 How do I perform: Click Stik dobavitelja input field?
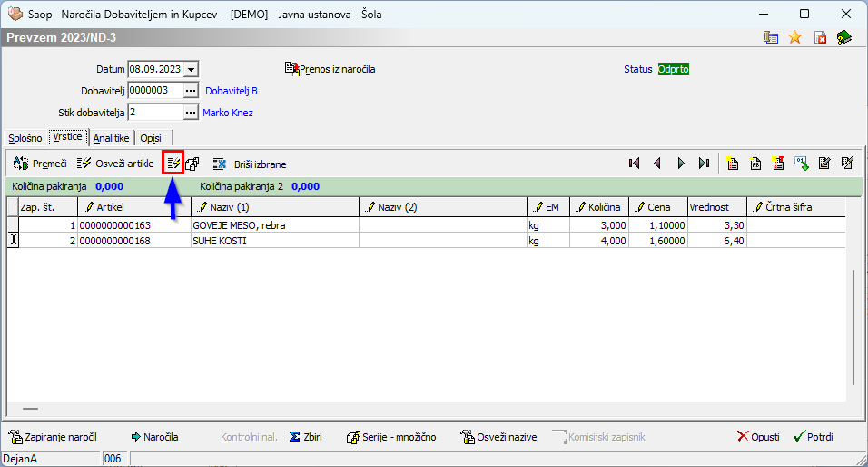[x=155, y=113]
